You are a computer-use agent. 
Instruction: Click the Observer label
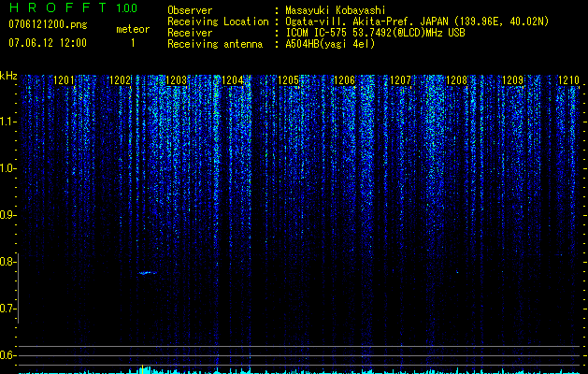pos(190,10)
